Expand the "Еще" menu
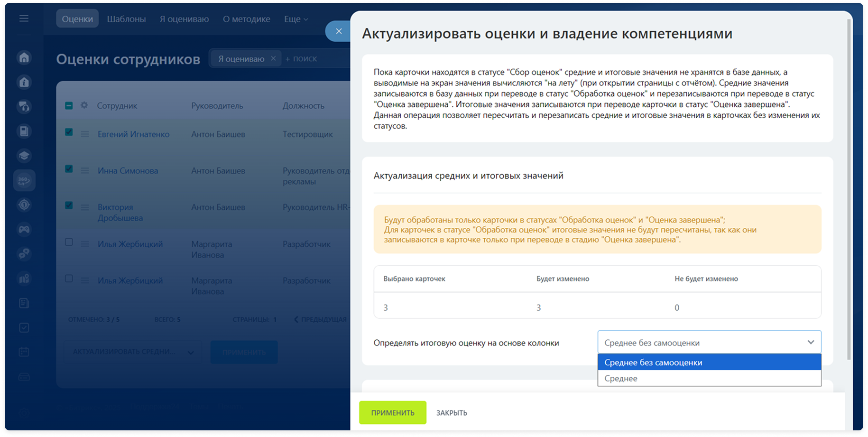Viewport: 868px width, 437px height. click(295, 19)
